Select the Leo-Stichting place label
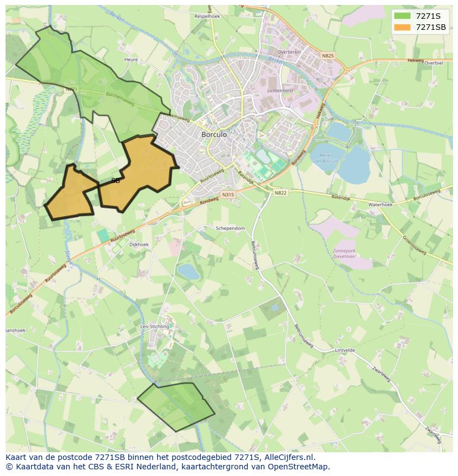 [x=155, y=326]
